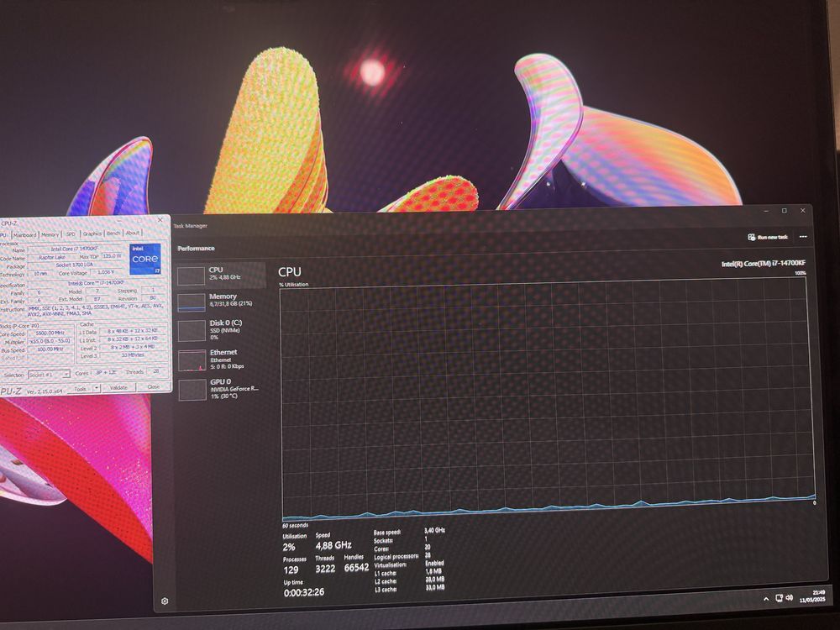Show hidden system tray icons chevron

click(766, 599)
